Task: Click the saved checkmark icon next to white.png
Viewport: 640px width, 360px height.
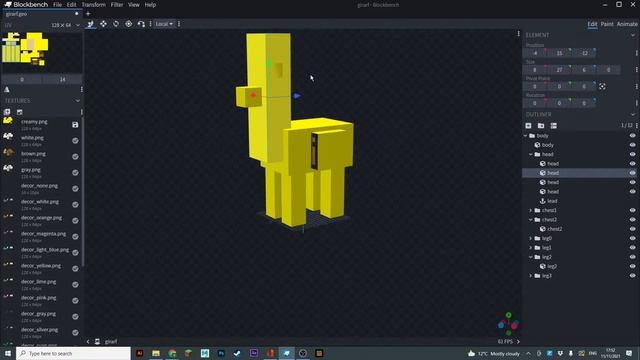Action: tap(75, 140)
